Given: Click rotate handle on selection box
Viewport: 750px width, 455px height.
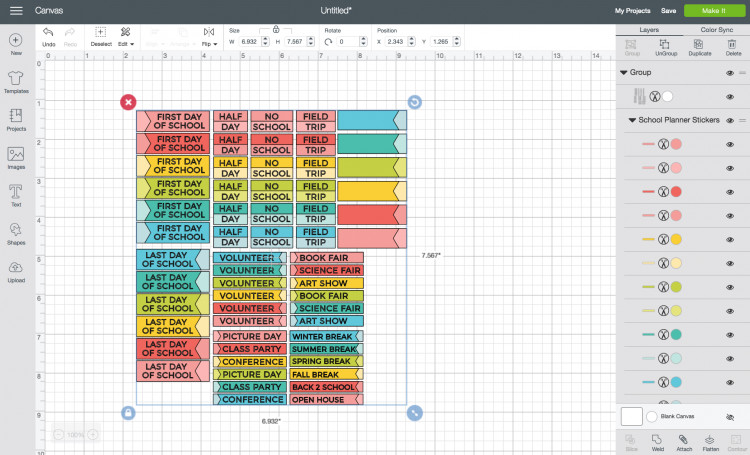Looking at the screenshot, I should [x=415, y=102].
